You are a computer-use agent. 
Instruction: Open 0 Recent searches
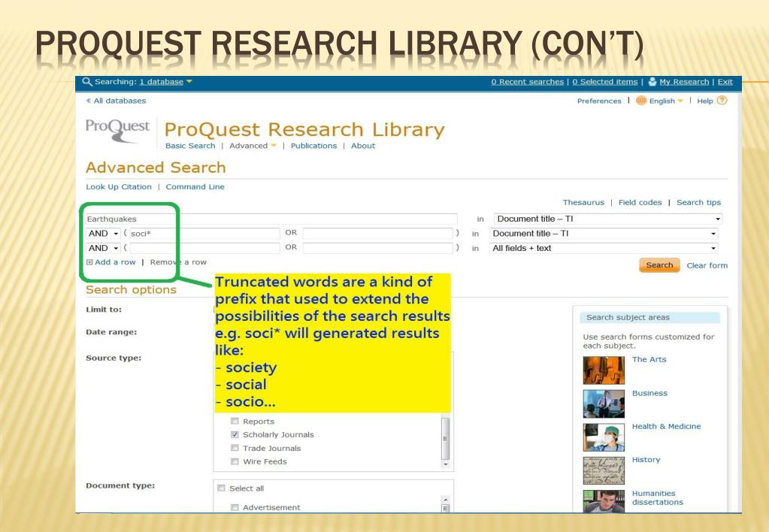pos(528,82)
